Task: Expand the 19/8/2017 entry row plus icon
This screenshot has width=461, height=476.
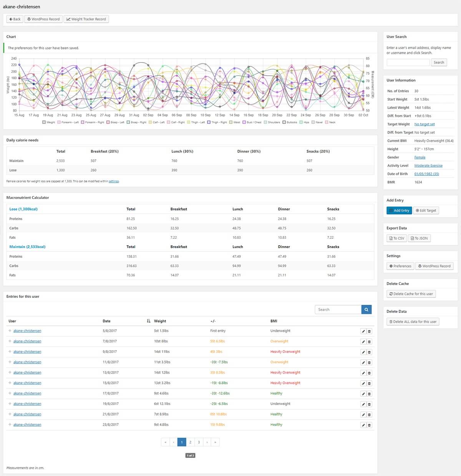Action: coord(10,403)
